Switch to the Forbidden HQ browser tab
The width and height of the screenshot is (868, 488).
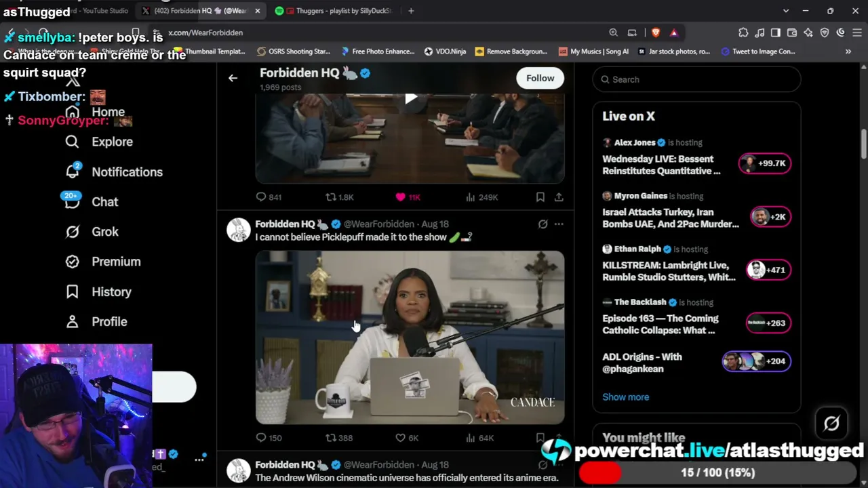click(x=195, y=11)
